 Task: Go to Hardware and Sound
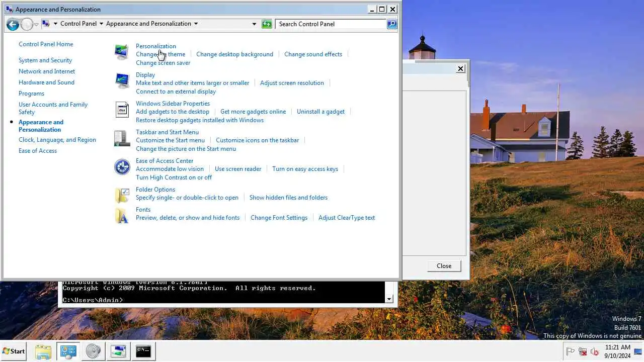(46, 82)
